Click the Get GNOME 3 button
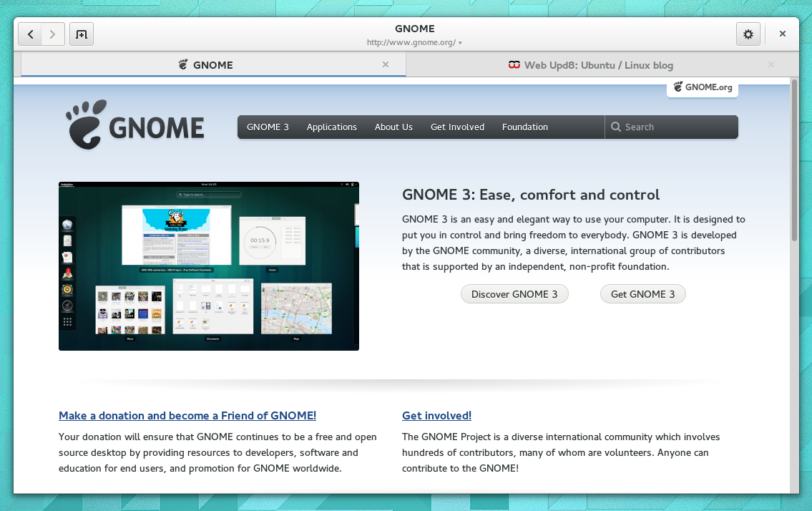 coord(642,294)
